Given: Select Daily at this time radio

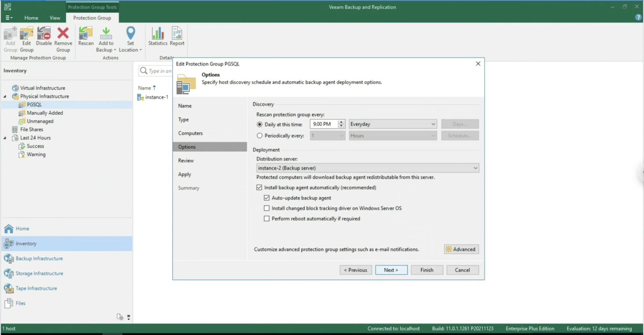Looking at the screenshot, I should pyautogui.click(x=260, y=124).
